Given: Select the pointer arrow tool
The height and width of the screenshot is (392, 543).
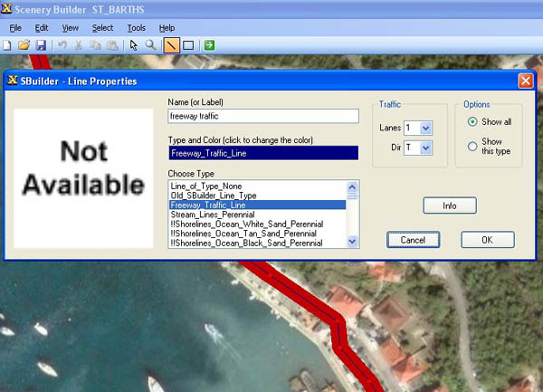Looking at the screenshot, I should click(134, 45).
